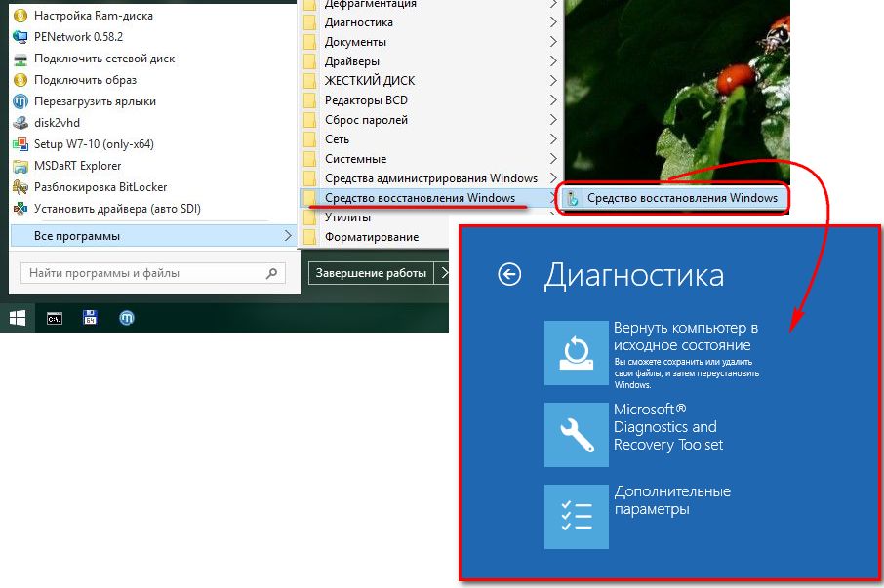Screen dimensions: 884x588
Task: Click Средство восстановления Windows submenu item icon
Action: coord(572,198)
